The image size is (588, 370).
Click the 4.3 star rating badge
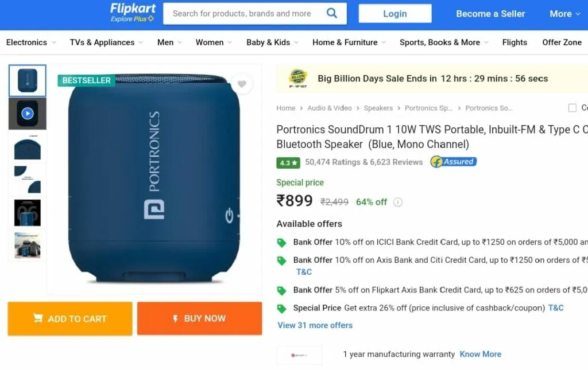click(x=288, y=163)
